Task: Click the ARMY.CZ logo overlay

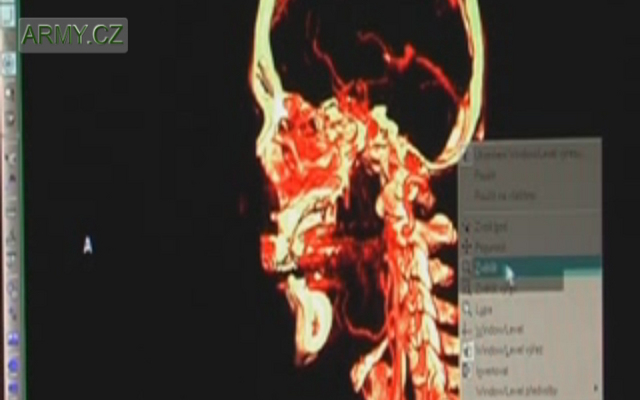Action: pos(73,35)
